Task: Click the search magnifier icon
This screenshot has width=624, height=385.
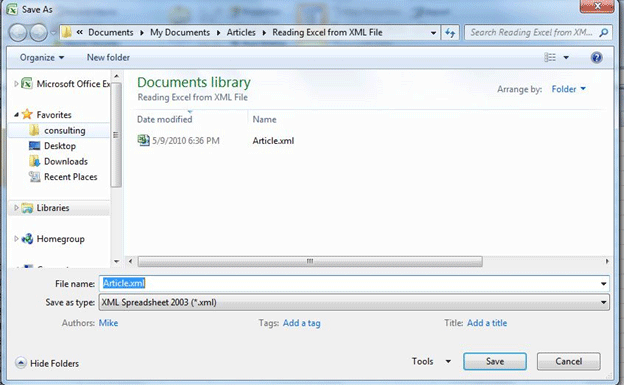Action: click(603, 33)
